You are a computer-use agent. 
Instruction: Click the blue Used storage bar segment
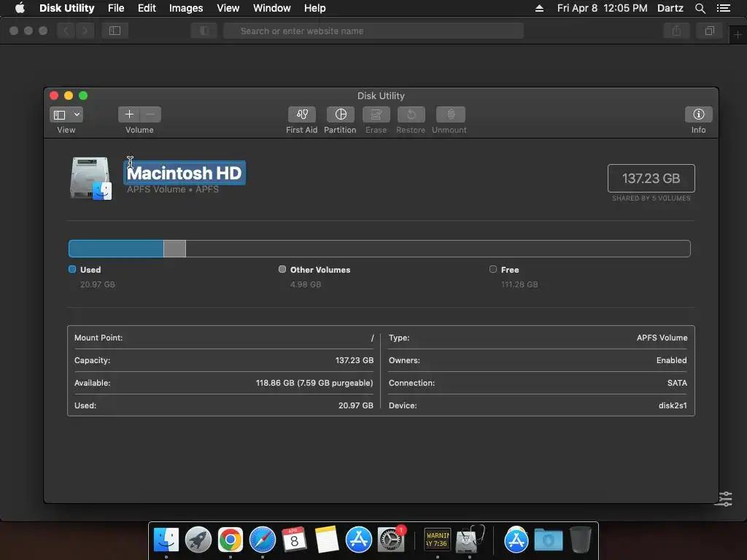click(x=116, y=249)
